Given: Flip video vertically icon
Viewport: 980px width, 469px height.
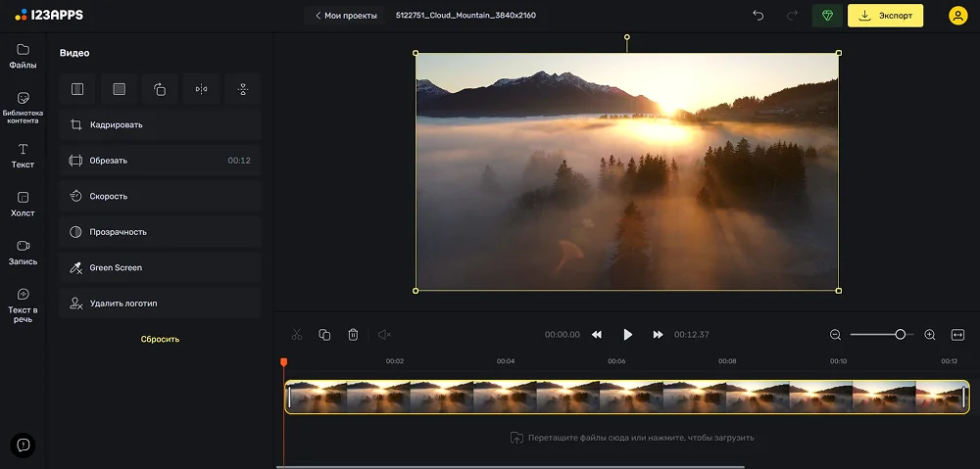Looking at the screenshot, I should tap(243, 89).
